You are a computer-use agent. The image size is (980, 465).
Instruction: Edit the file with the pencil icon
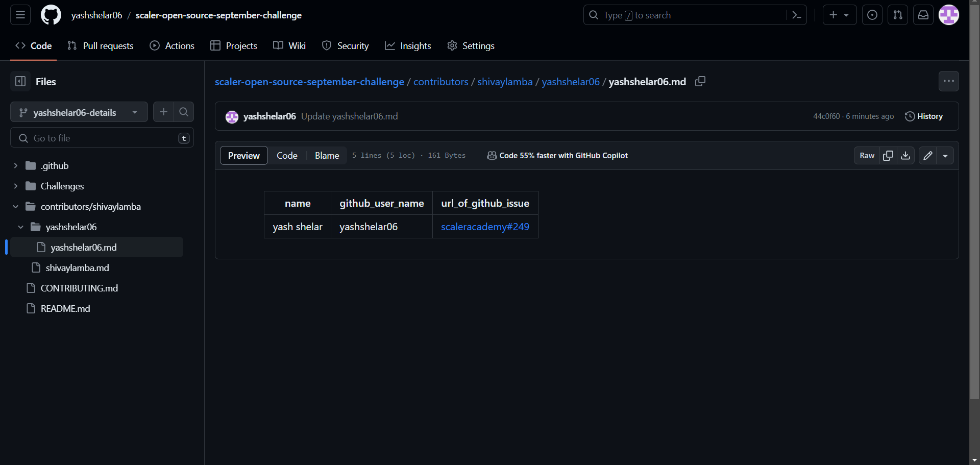click(927, 155)
